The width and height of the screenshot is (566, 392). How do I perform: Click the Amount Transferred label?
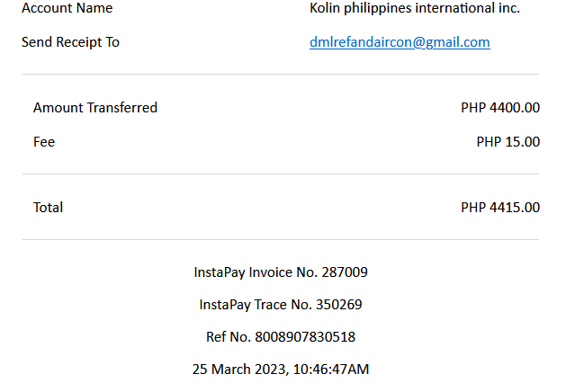95,108
